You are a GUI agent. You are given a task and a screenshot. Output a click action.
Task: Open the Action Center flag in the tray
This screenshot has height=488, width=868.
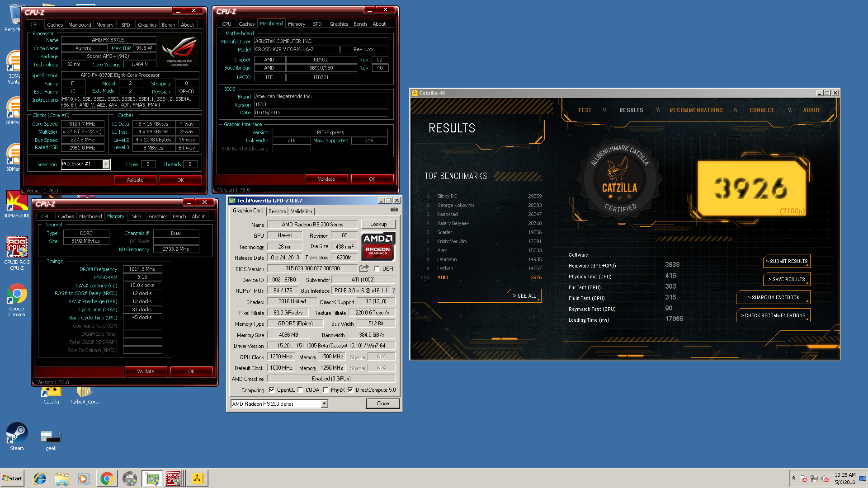coord(803,479)
